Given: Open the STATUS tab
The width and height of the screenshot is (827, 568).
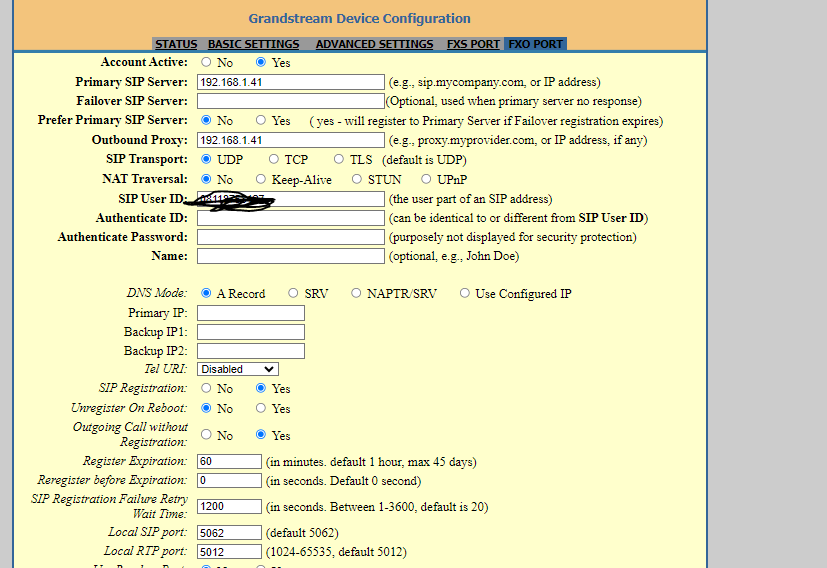Looking at the screenshot, I should point(176,44).
